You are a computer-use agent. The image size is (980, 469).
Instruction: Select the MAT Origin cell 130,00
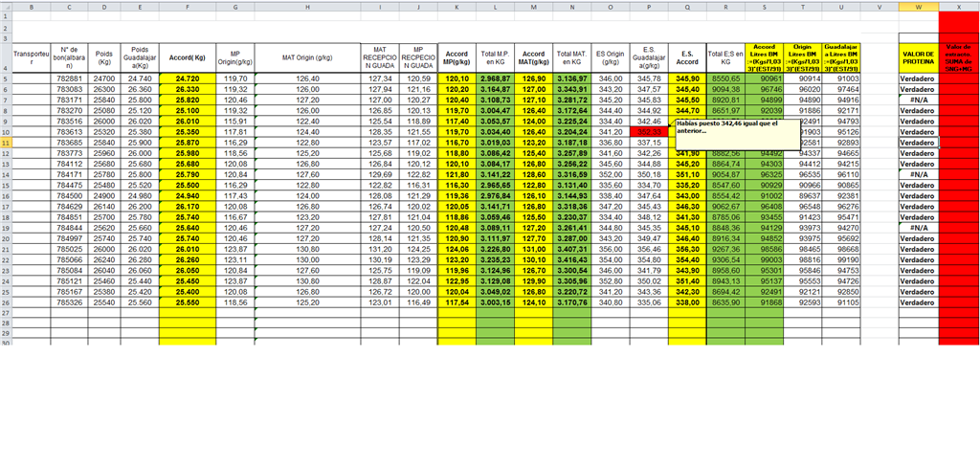click(307, 259)
